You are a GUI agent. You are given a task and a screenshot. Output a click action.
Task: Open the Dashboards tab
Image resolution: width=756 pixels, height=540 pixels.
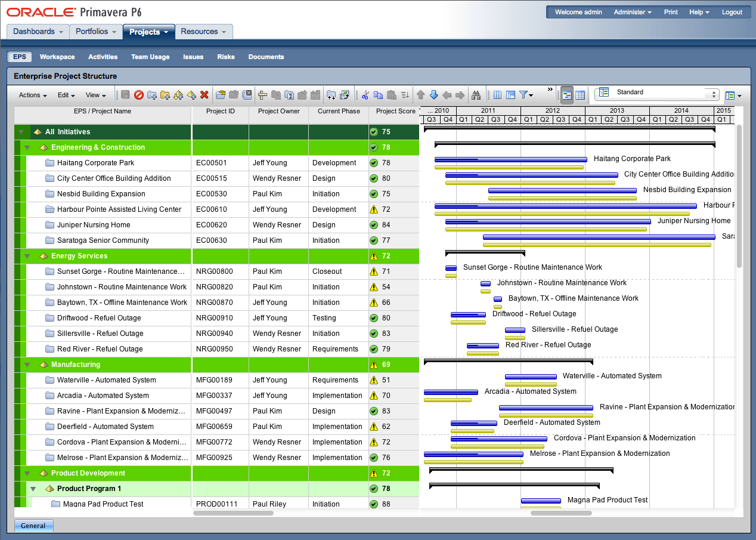coord(38,32)
